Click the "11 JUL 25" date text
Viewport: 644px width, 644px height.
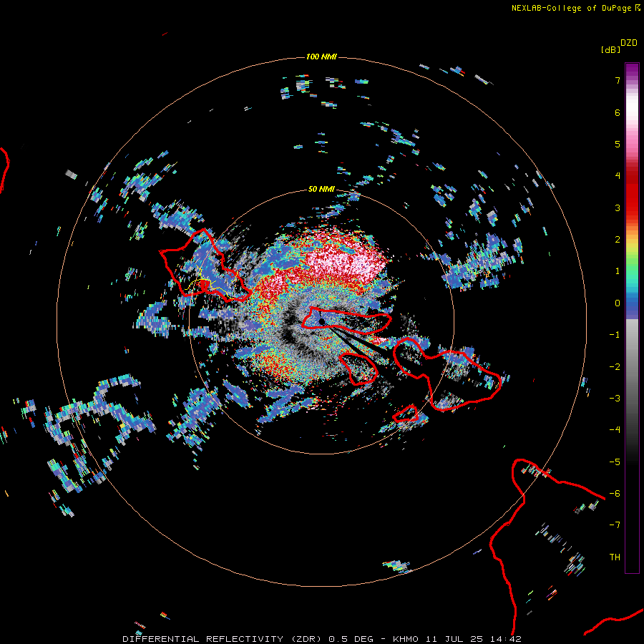[454, 639]
